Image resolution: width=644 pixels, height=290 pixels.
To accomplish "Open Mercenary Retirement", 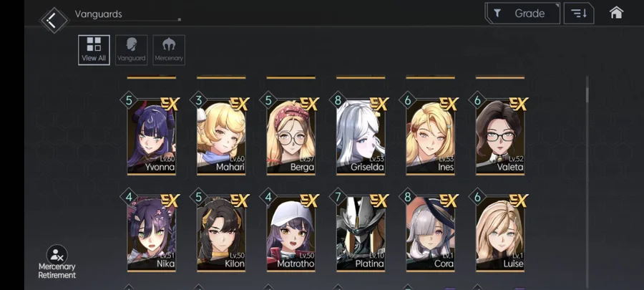I will click(57, 263).
